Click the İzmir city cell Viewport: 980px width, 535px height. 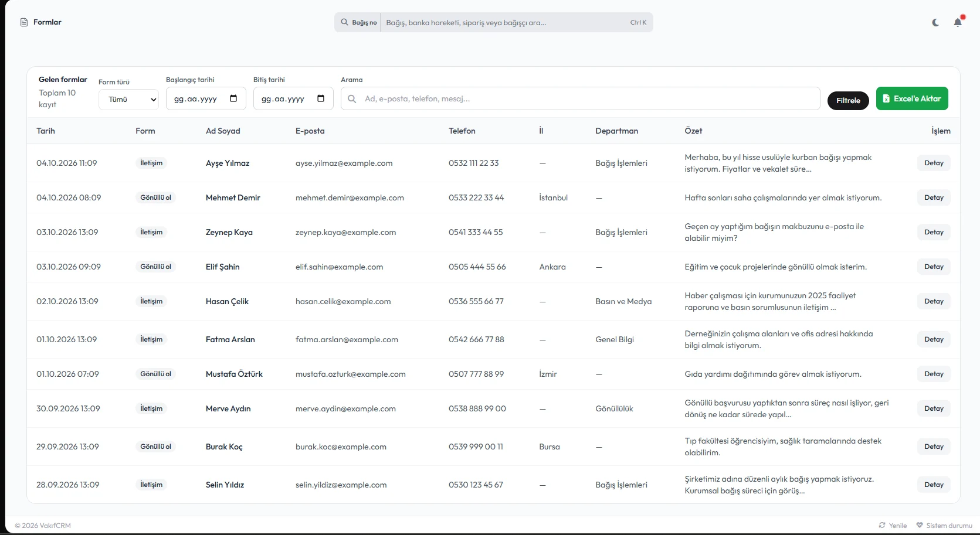tap(548, 374)
